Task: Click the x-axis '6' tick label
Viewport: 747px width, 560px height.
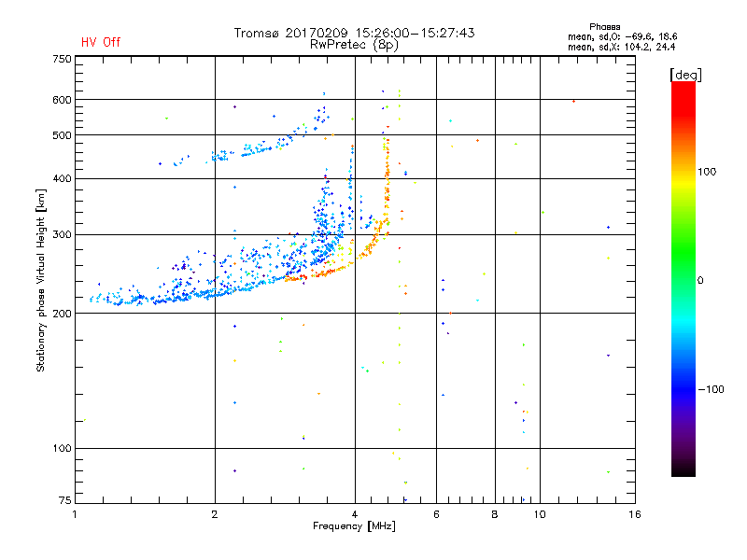Action: click(x=436, y=514)
